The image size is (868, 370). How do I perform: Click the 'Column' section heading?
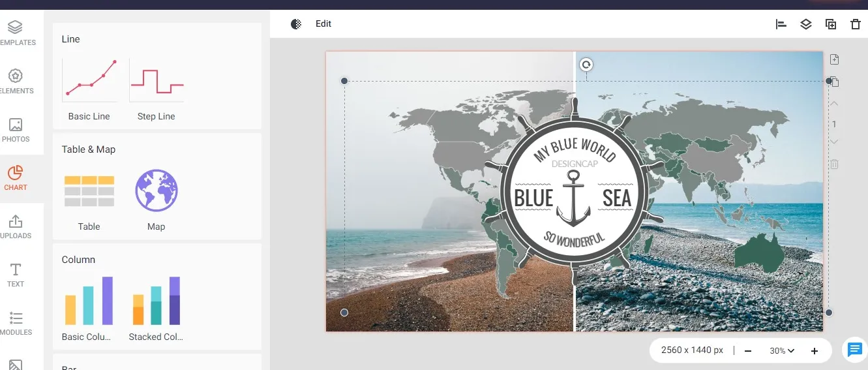point(78,260)
